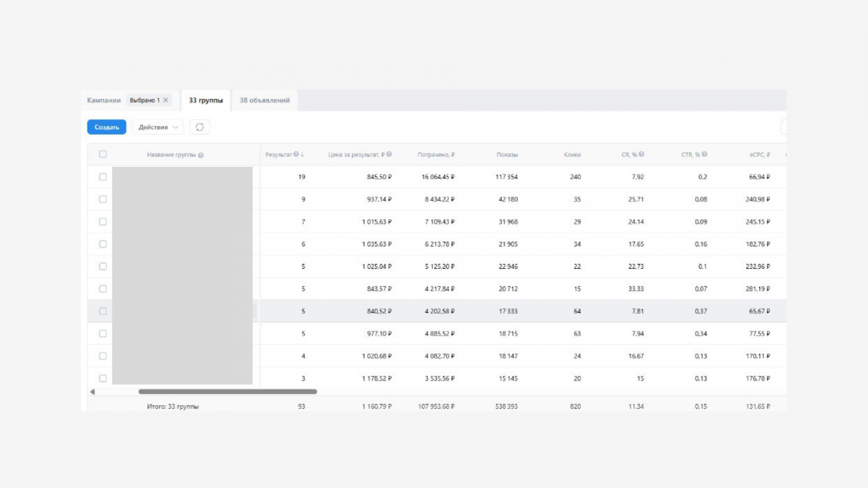The width and height of the screenshot is (868, 488).
Task: Select checkbox for the row with 7 109,43 ₽
Action: (x=103, y=222)
